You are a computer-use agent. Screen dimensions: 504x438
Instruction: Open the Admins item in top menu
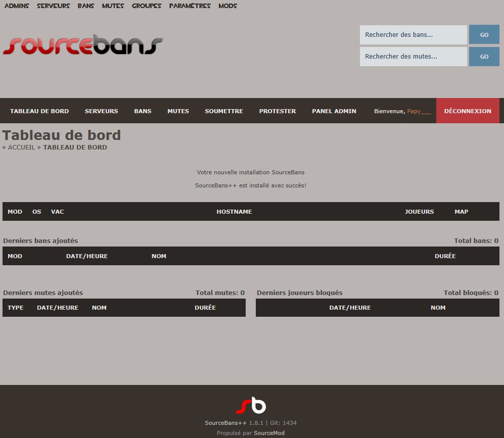(x=17, y=6)
